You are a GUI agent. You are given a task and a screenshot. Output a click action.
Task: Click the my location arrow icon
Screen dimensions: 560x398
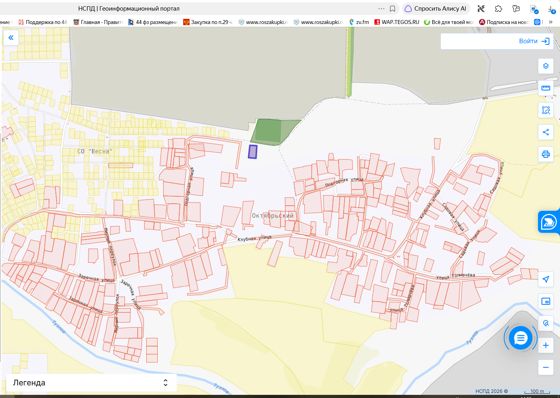coord(545,279)
